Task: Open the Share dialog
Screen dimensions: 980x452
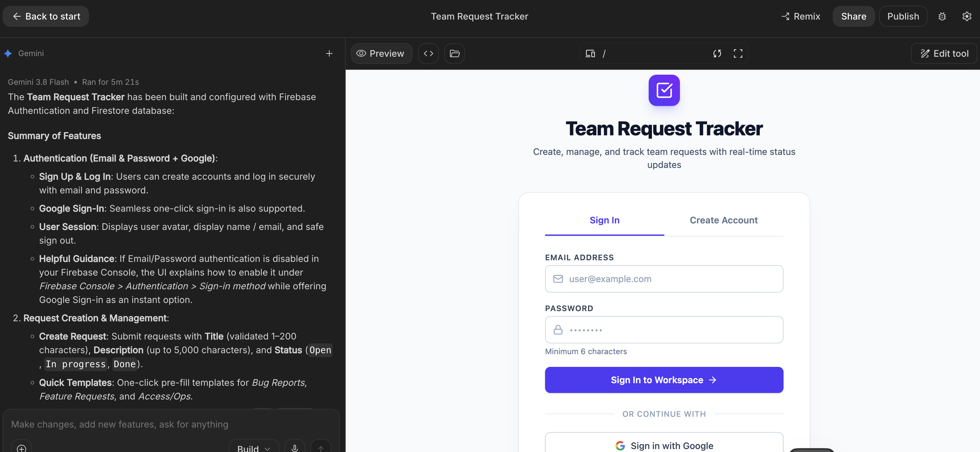Action: [x=853, y=16]
